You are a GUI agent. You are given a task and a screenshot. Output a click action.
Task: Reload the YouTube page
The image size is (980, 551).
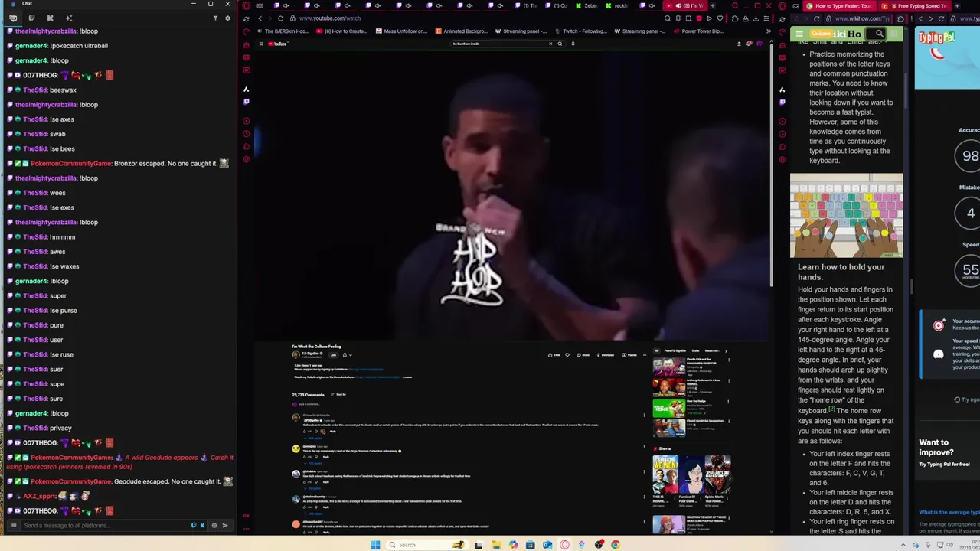[x=280, y=18]
